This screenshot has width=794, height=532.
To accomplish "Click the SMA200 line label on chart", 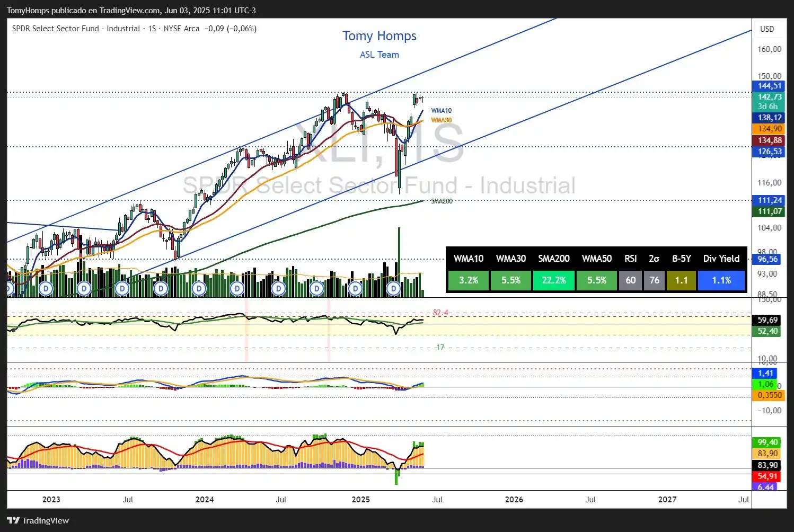I will pyautogui.click(x=442, y=201).
